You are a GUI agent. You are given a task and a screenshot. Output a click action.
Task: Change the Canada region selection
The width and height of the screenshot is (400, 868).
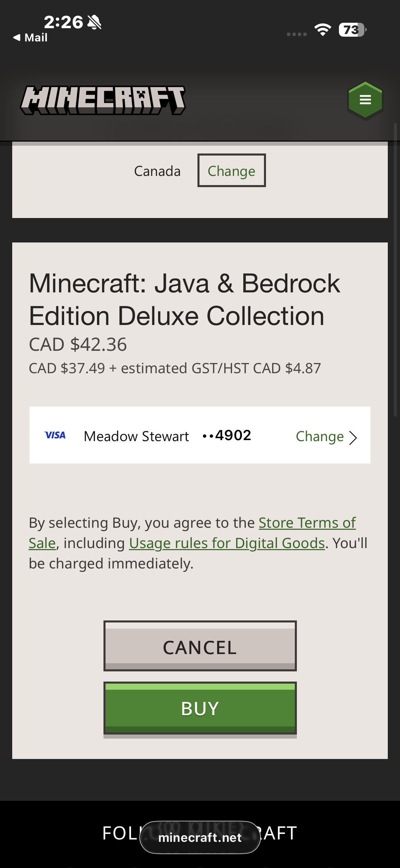(x=231, y=171)
